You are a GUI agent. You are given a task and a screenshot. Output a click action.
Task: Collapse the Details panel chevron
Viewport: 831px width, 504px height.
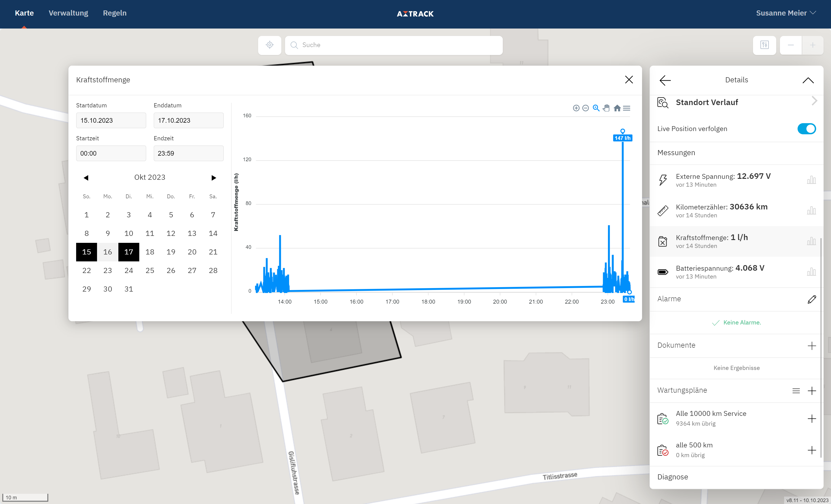tap(808, 80)
